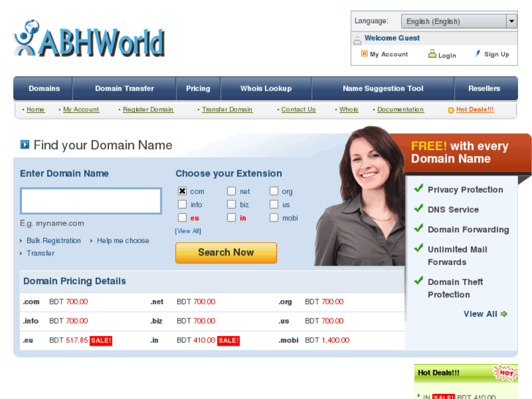Click the HOT starburst badge
Image resolution: width=532 pixels, height=399 pixels.
[x=506, y=373]
